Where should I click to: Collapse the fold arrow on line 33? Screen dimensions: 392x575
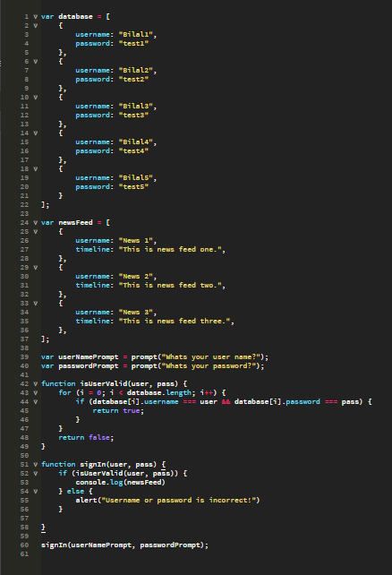click(x=36, y=304)
